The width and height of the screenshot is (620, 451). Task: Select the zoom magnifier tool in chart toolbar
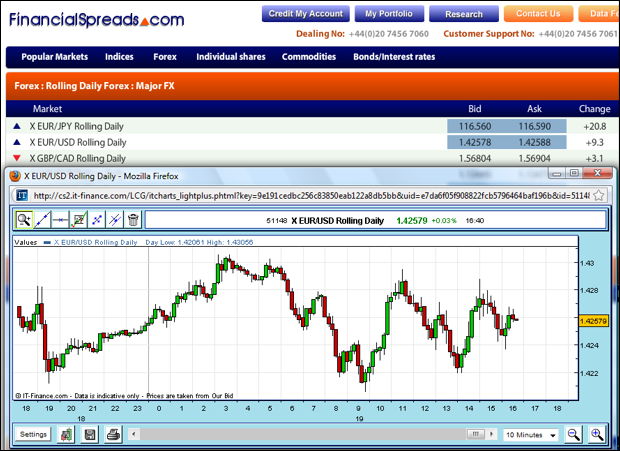point(24,220)
